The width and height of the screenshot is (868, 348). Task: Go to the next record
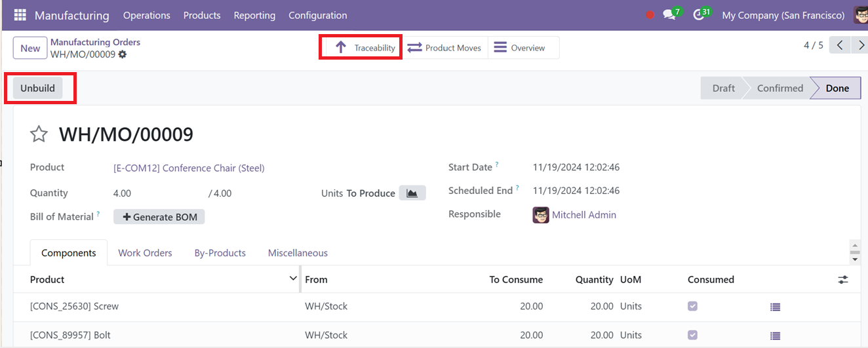pos(861,45)
